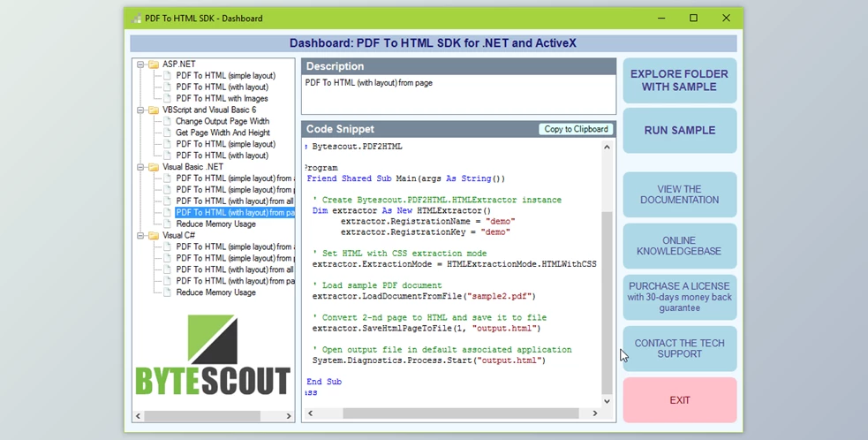This screenshot has height=440, width=868.
Task: Click file icon beside 'PDF To HTML with Images'
Action: pyautogui.click(x=167, y=98)
